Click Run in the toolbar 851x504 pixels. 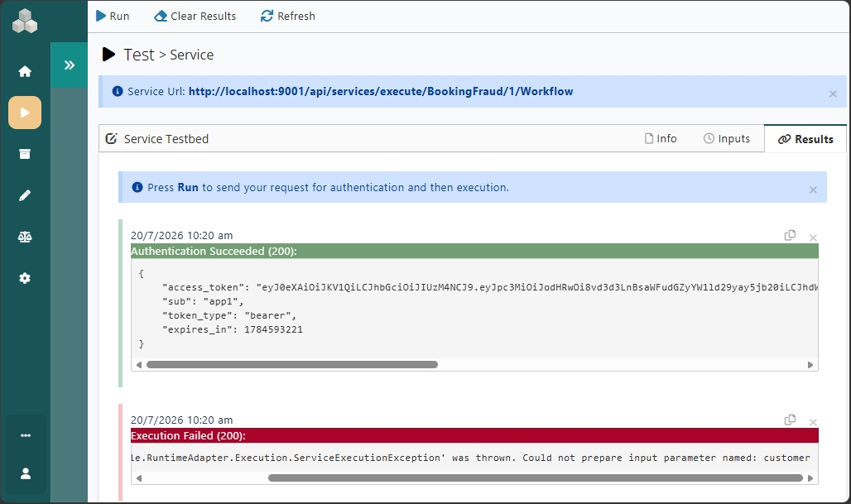click(x=113, y=16)
